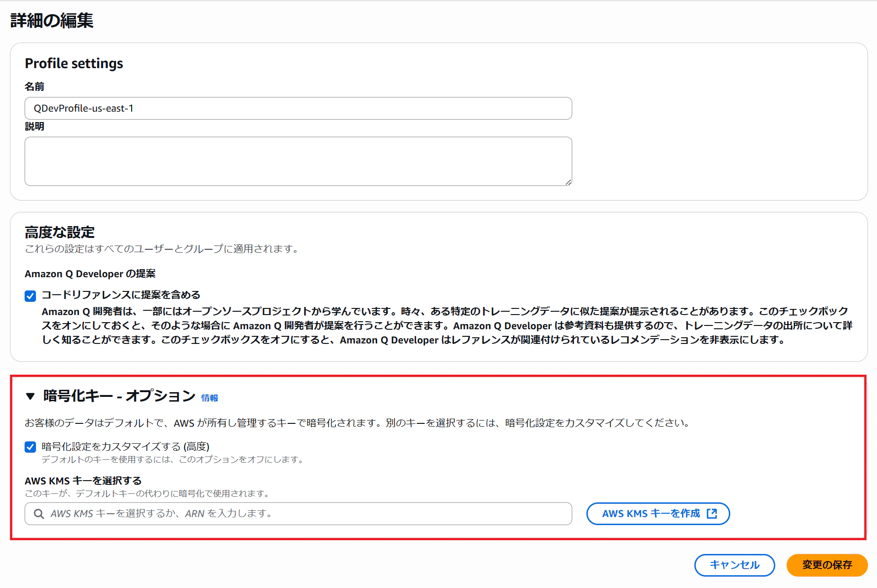Click AWS KMS キーを作成 button

click(658, 514)
